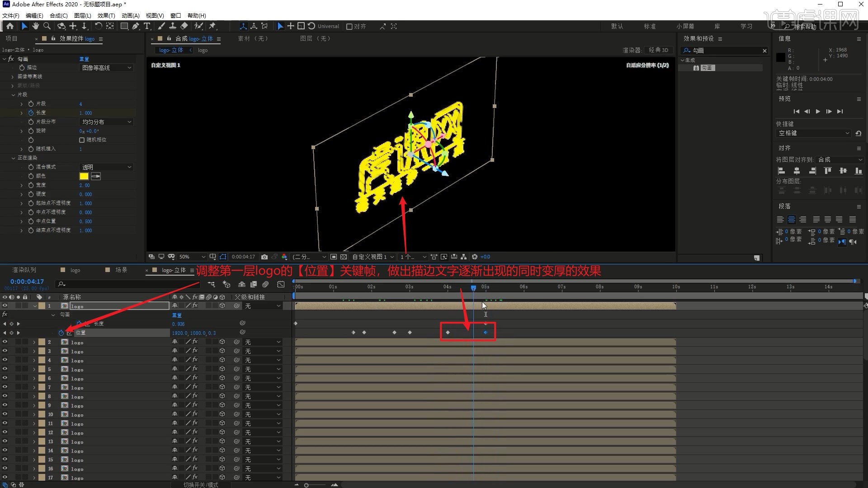Open the 自定义视图 1 view dropdown
Viewport: 868px width, 488px height.
tap(373, 257)
